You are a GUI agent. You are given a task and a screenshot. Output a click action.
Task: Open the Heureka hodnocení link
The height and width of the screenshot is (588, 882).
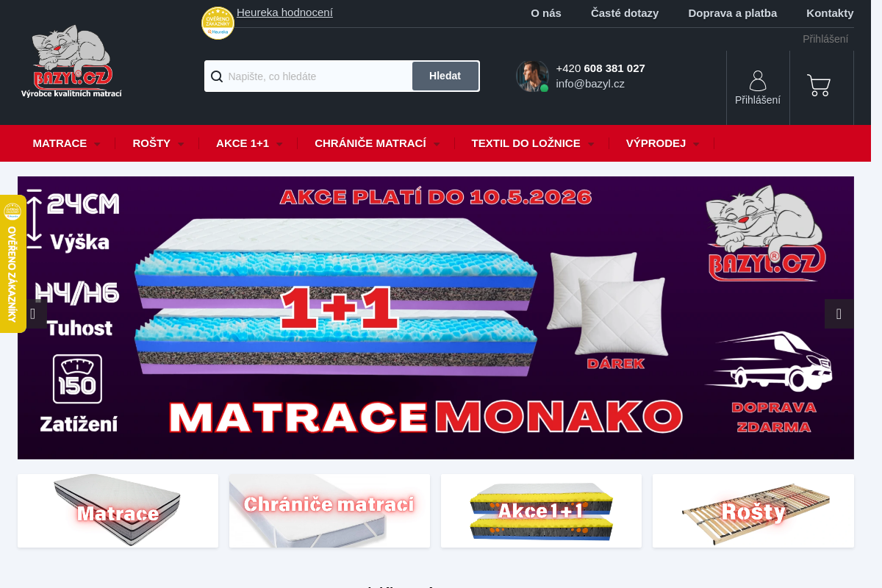pyautogui.click(x=284, y=12)
